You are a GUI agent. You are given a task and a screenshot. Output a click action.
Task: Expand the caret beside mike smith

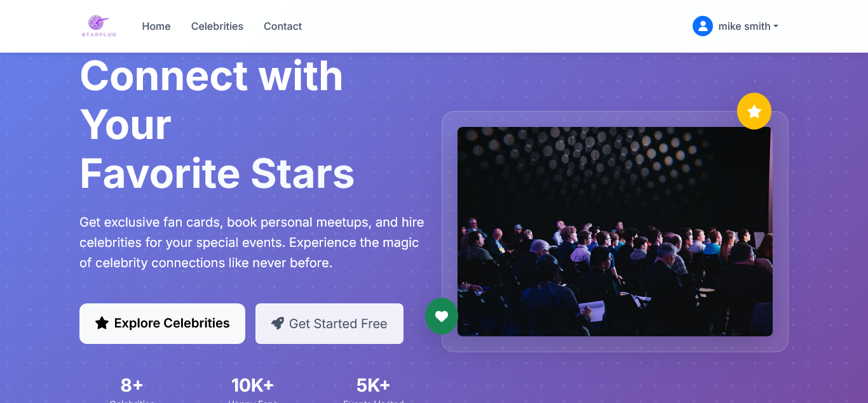pyautogui.click(x=776, y=27)
